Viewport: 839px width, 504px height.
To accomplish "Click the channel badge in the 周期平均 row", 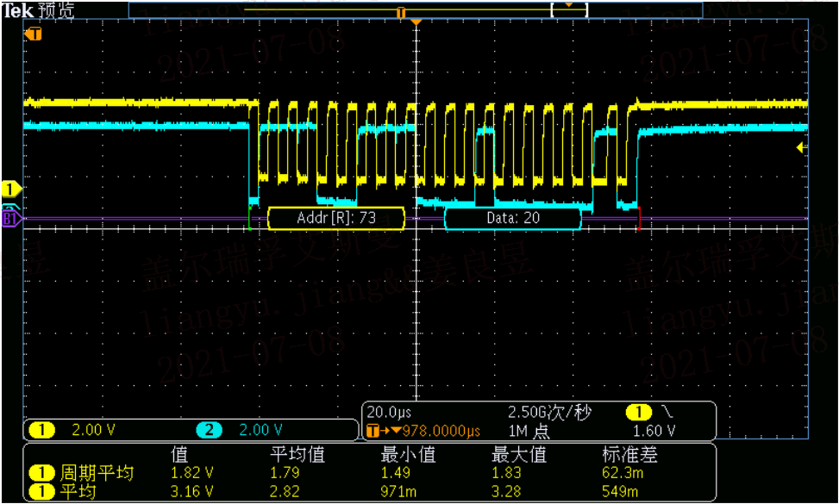I will (x=41, y=473).
